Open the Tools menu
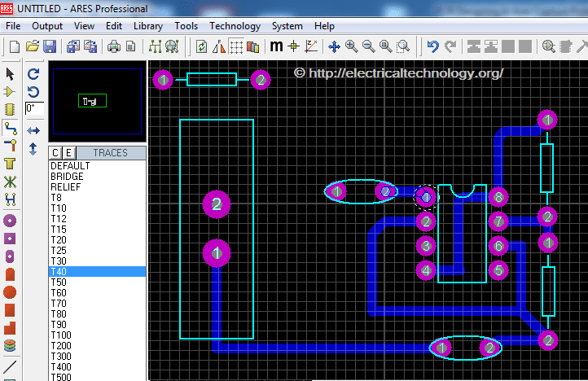The image size is (588, 381). click(x=186, y=26)
